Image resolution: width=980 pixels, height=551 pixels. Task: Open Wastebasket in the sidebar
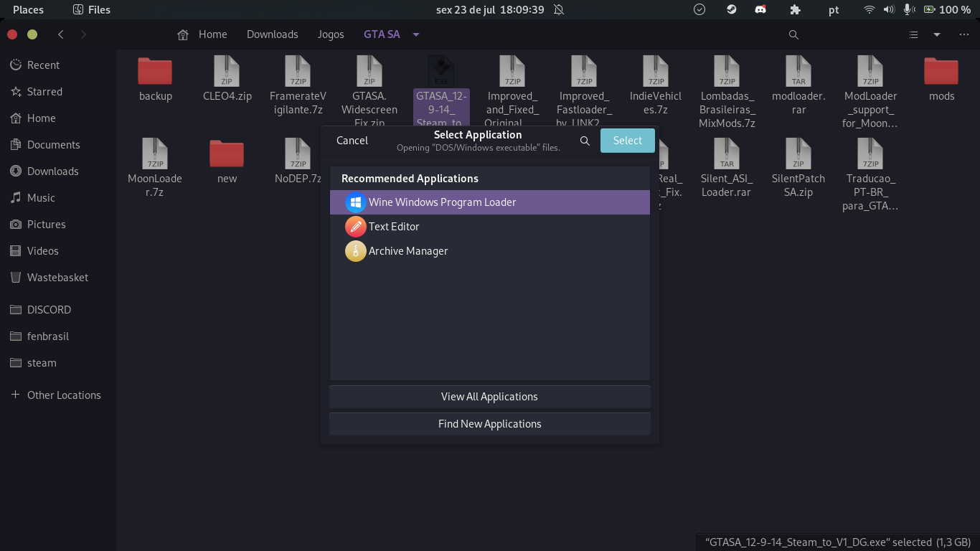[x=58, y=278]
